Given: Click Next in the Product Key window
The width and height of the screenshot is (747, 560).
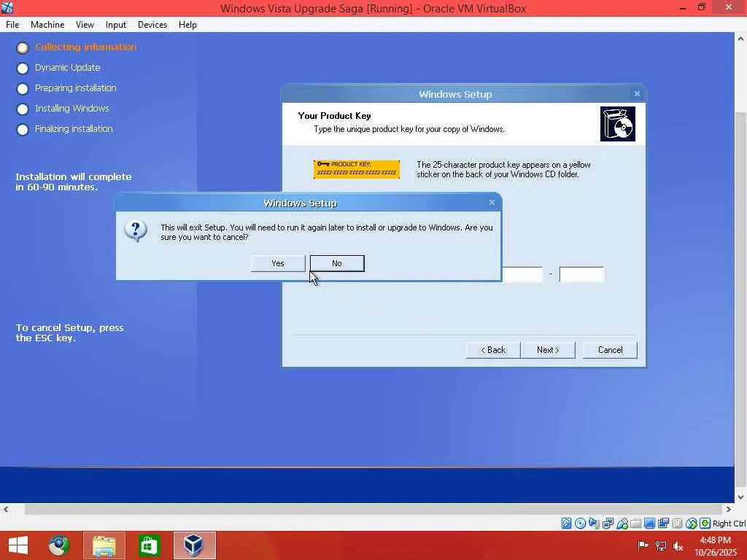Looking at the screenshot, I should (548, 350).
